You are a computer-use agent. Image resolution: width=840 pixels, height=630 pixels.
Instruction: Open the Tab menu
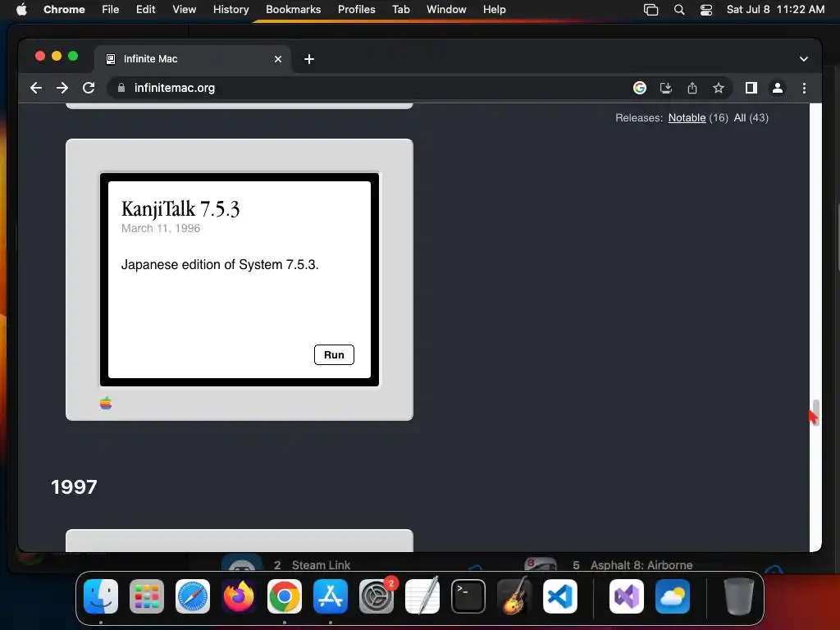coord(401,9)
